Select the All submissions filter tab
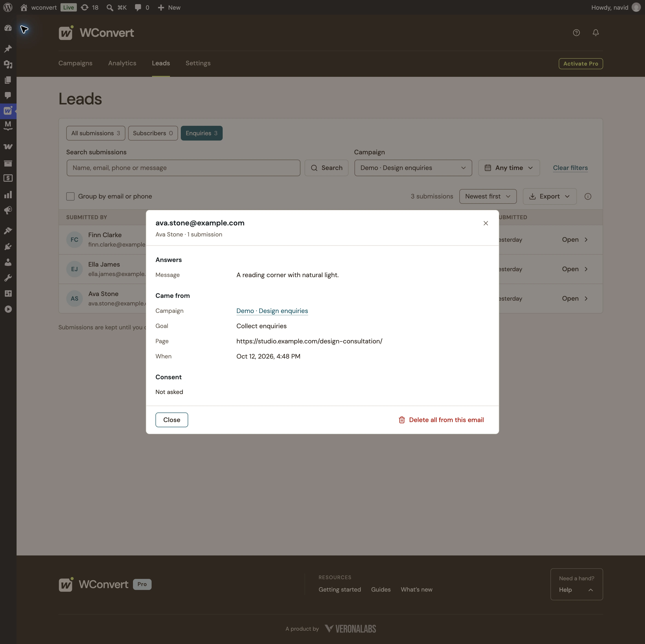This screenshot has height=644, width=645. pos(95,133)
